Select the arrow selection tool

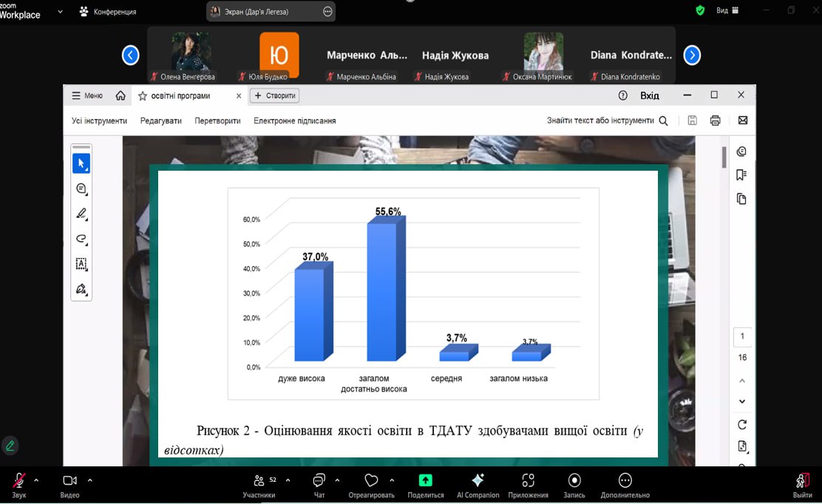pos(81,163)
